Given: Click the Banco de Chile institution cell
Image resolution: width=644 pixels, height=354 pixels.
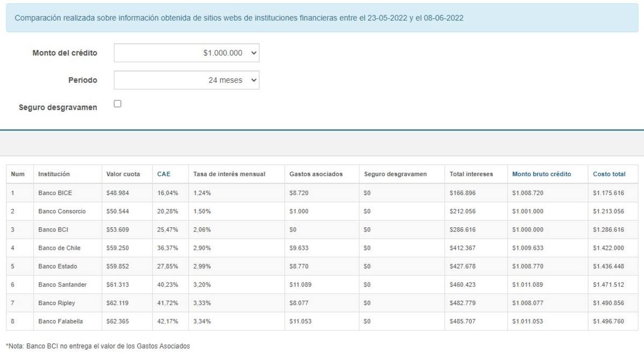Looking at the screenshot, I should [x=67, y=248].
